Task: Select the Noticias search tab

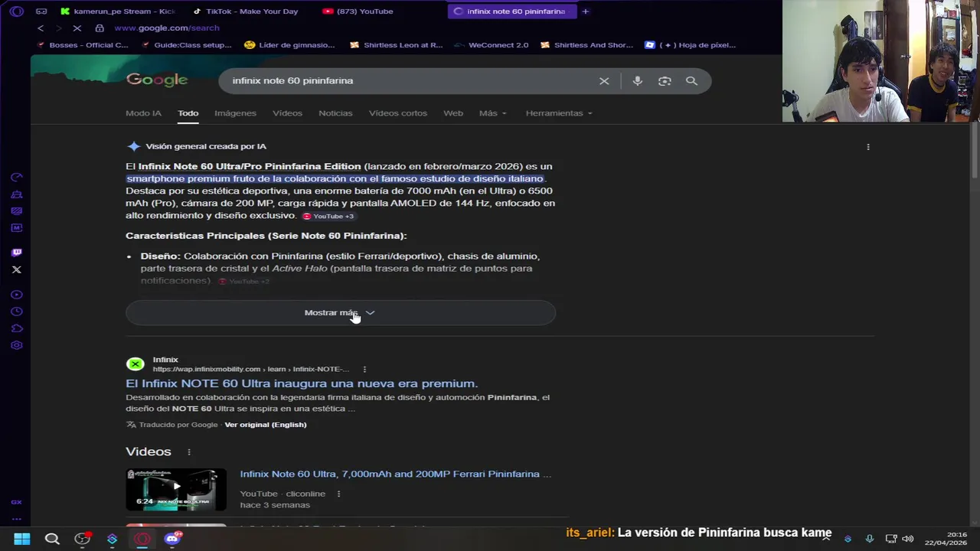Action: (335, 113)
